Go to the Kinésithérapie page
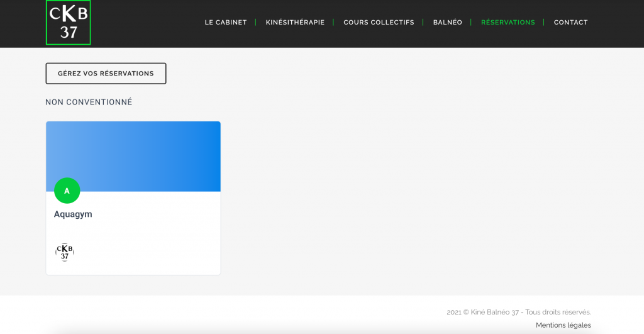 tap(295, 23)
